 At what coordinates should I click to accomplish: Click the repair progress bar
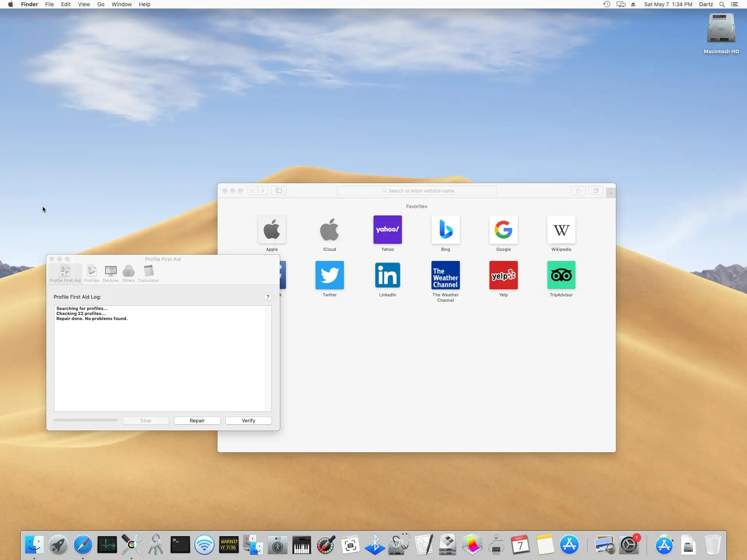point(85,420)
